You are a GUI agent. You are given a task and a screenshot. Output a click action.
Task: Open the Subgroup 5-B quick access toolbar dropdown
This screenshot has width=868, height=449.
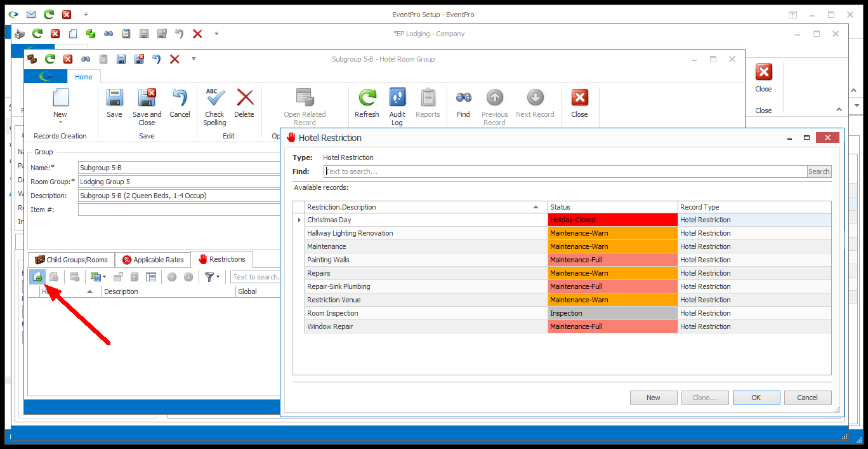point(194,59)
